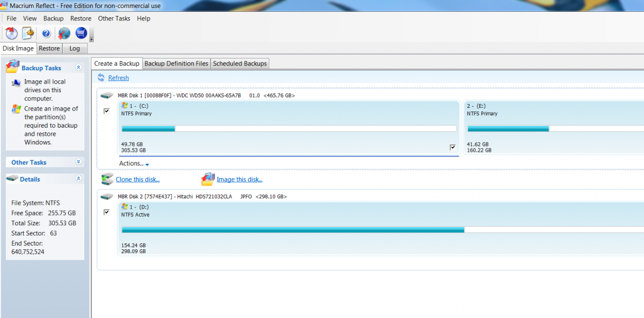Click the refresh arrows icon

(x=101, y=78)
